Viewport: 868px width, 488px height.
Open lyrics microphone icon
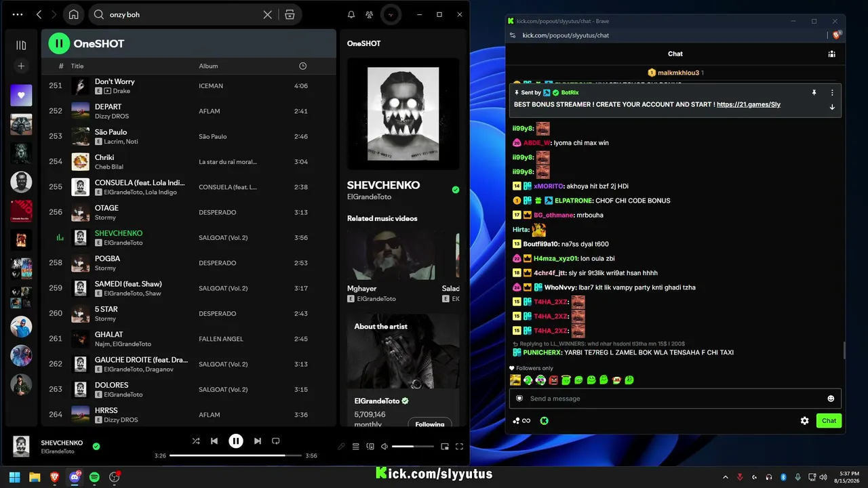[341, 447]
